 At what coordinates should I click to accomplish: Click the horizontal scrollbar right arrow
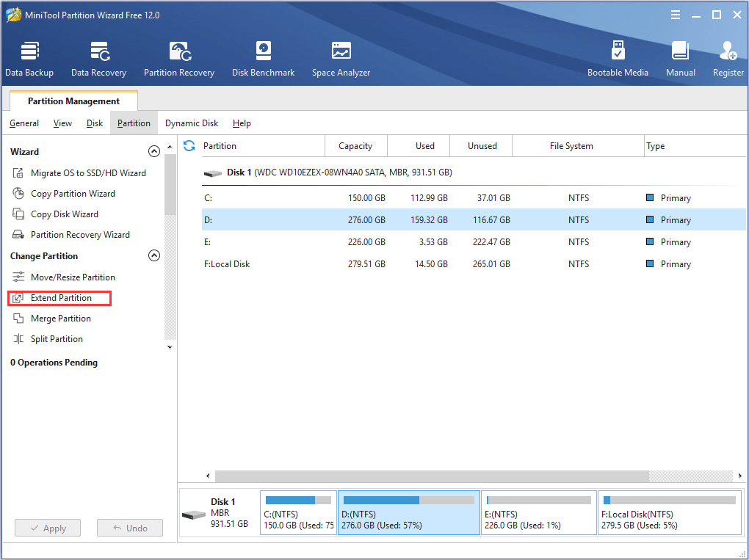tap(740, 476)
